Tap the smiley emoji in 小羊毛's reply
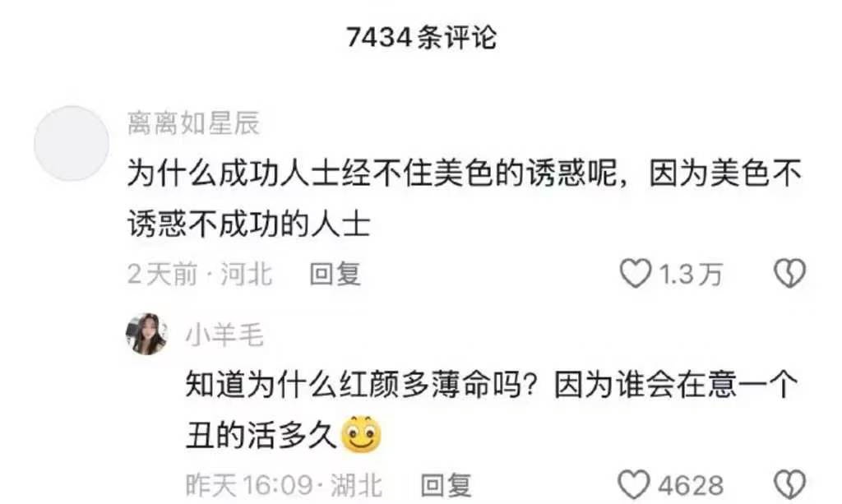Screen dimensions: 842x504 click(362, 433)
